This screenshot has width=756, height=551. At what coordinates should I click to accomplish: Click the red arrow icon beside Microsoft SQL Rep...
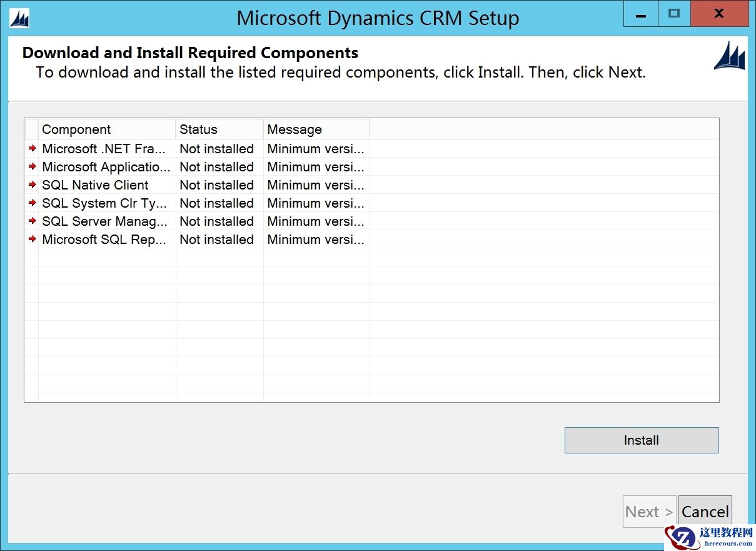33,240
